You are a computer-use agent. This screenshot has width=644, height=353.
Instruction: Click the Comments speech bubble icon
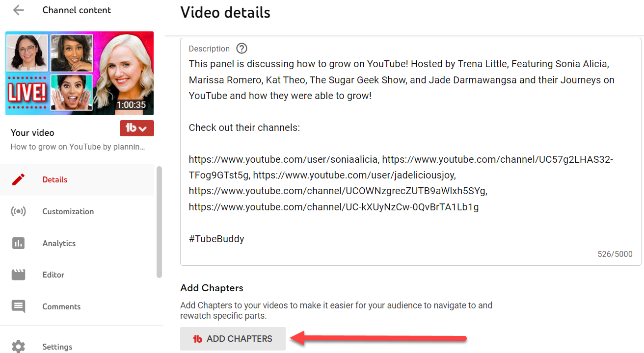(x=18, y=306)
